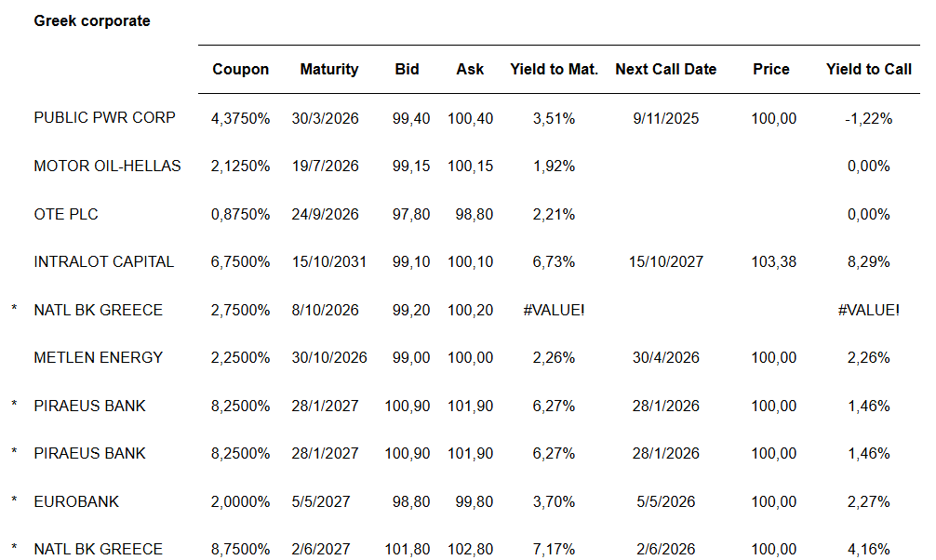Click the METLEN ENERGY row label
This screenshot has width=936, height=560.
point(98,357)
